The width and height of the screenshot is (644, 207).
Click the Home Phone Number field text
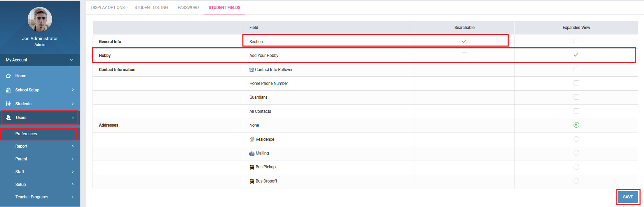269,83
